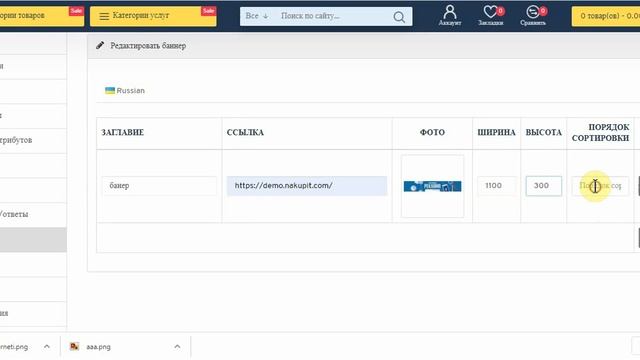Click the ВЫСОТА column header
The width and height of the screenshot is (640, 360).
coord(543,133)
